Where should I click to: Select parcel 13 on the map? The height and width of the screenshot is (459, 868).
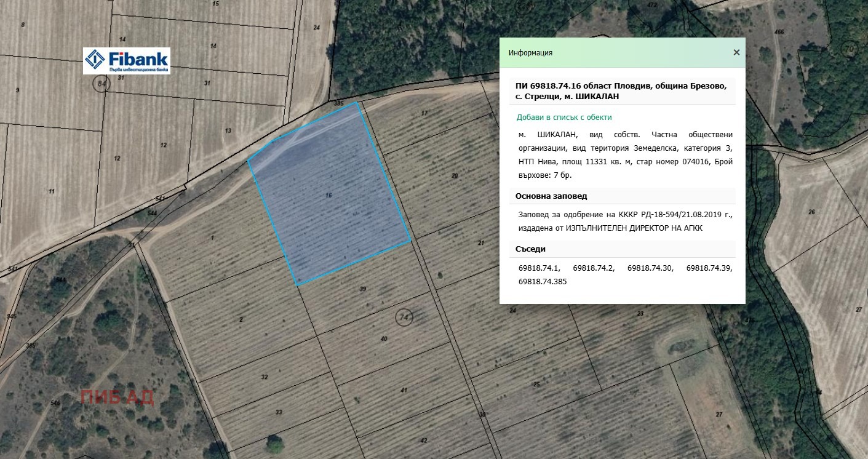pos(228,130)
